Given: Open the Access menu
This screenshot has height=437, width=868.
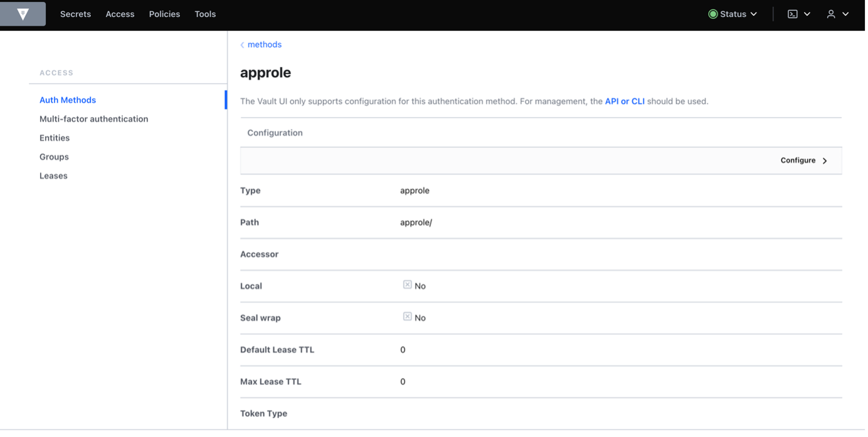Looking at the screenshot, I should (120, 14).
